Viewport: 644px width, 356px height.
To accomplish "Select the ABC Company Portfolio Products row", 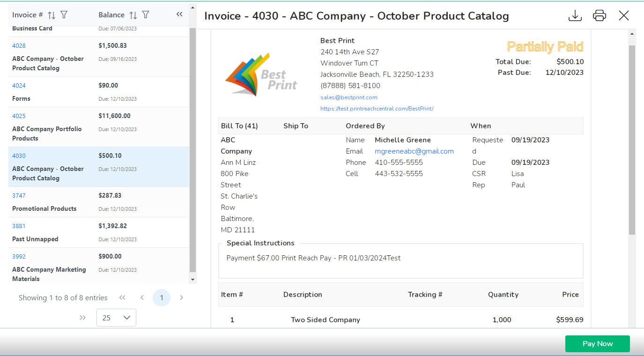I will point(99,127).
